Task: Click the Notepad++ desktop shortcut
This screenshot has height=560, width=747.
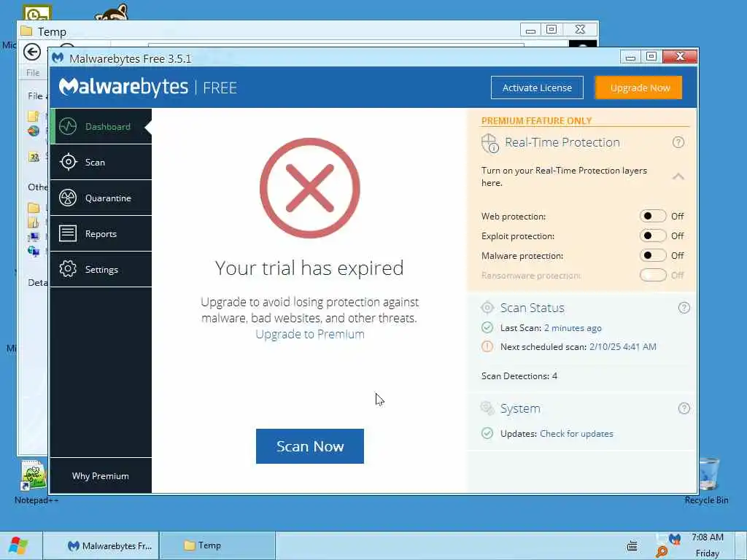Action: pyautogui.click(x=35, y=482)
